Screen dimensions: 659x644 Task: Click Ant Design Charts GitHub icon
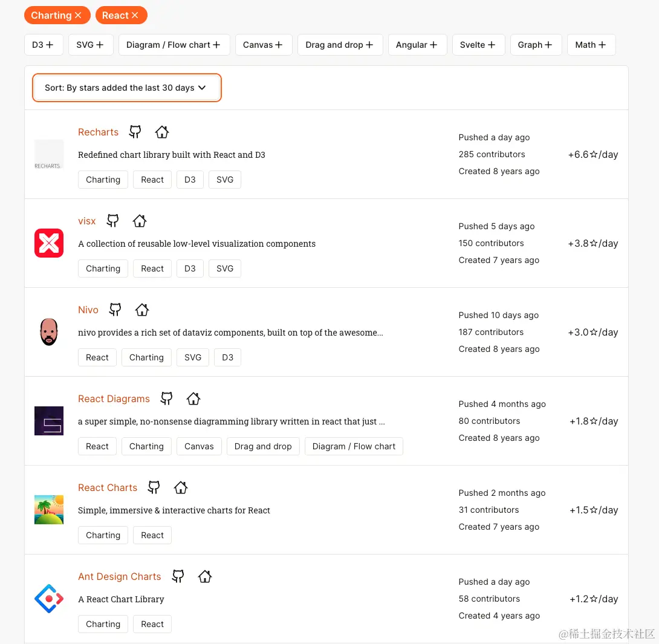click(x=178, y=576)
